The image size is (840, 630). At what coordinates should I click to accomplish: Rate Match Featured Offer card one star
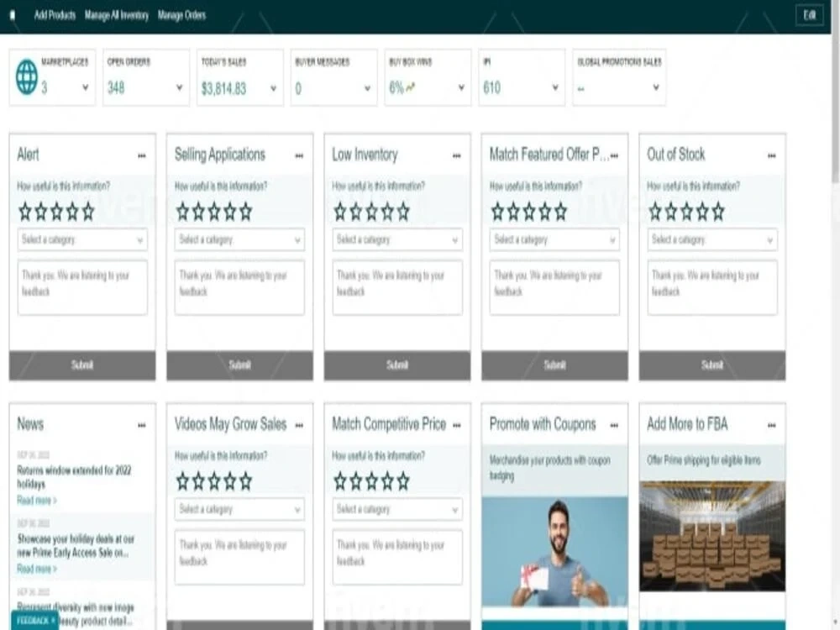(497, 212)
